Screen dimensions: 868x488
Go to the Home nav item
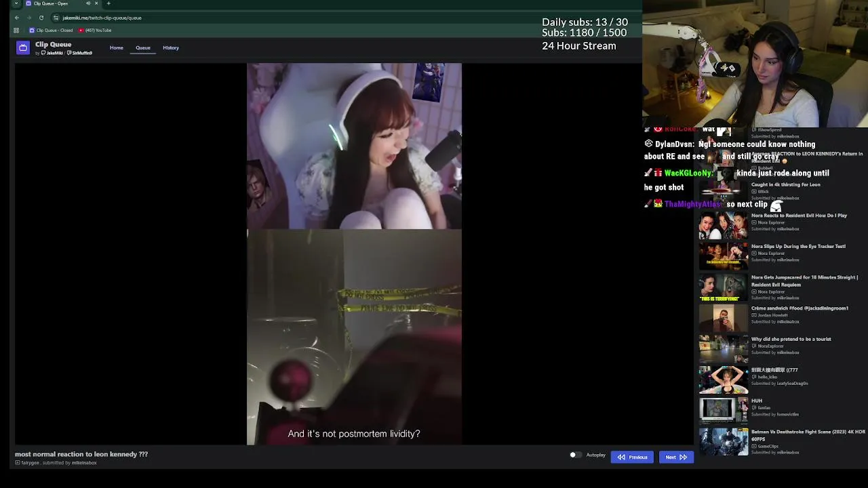[117, 47]
